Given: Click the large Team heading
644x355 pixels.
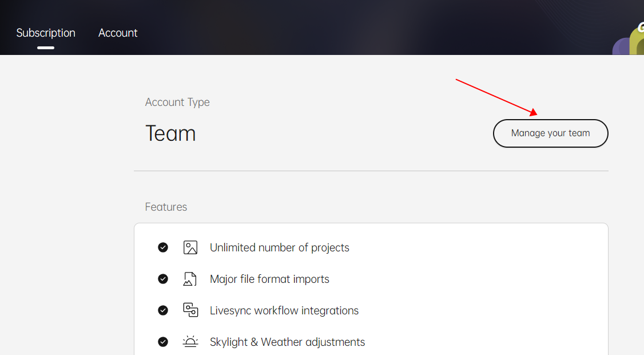Looking at the screenshot, I should pos(170,133).
